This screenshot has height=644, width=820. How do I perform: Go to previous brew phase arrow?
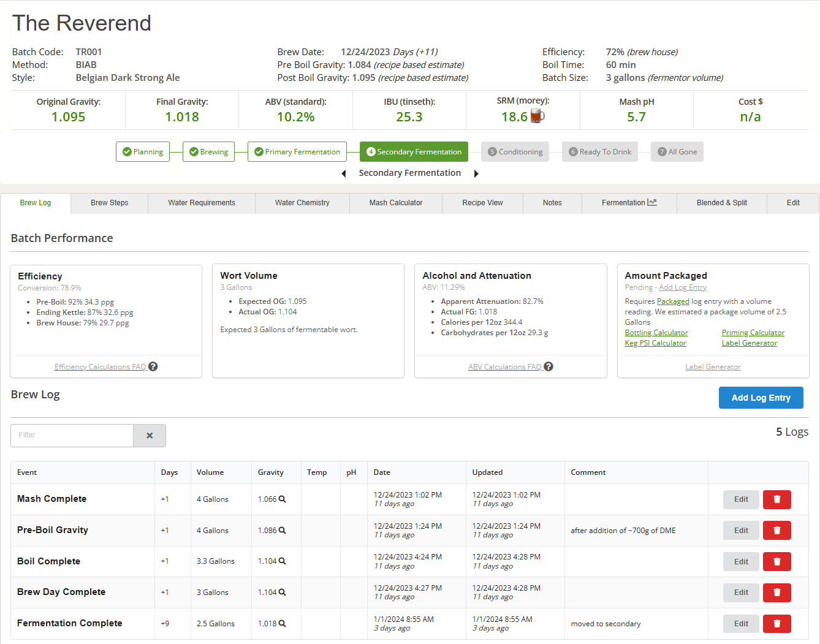pyautogui.click(x=344, y=174)
